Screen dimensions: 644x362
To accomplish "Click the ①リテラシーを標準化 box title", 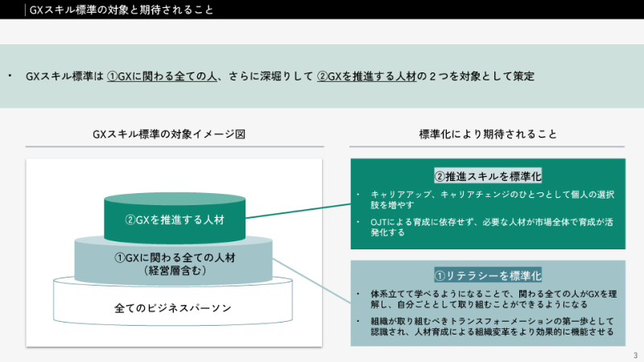I will [x=488, y=274].
